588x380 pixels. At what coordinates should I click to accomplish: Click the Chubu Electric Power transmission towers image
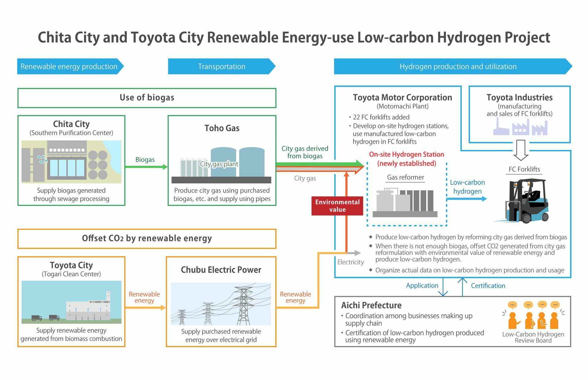click(221, 303)
